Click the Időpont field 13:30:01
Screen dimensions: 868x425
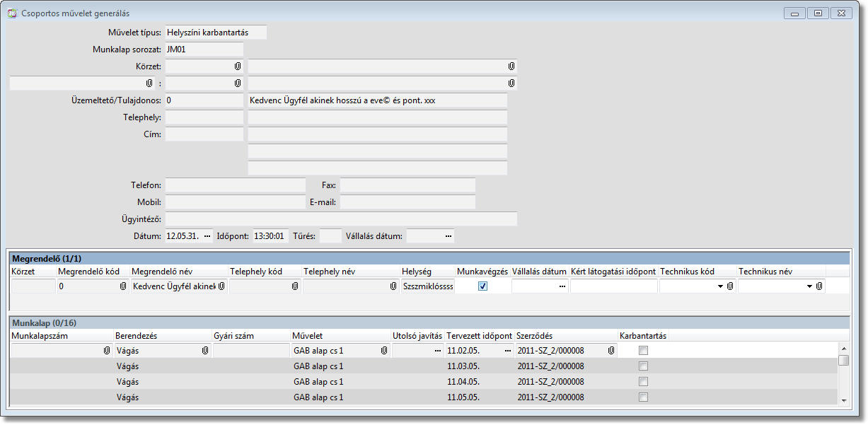coord(270,236)
